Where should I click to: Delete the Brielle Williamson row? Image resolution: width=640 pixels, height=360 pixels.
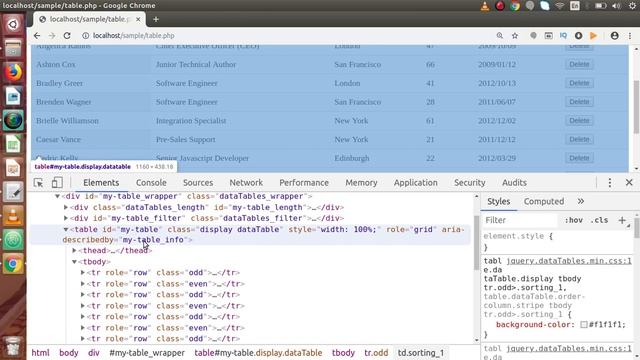[x=579, y=121]
